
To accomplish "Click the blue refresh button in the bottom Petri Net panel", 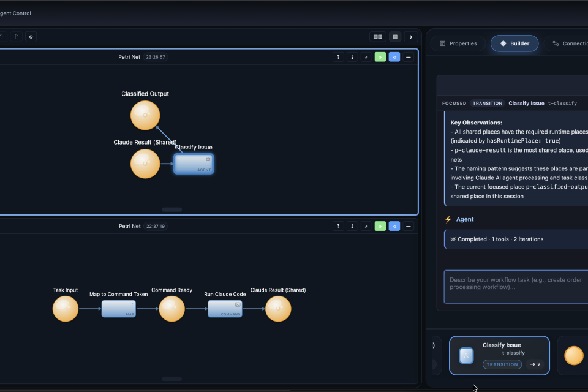I will coord(394,226).
